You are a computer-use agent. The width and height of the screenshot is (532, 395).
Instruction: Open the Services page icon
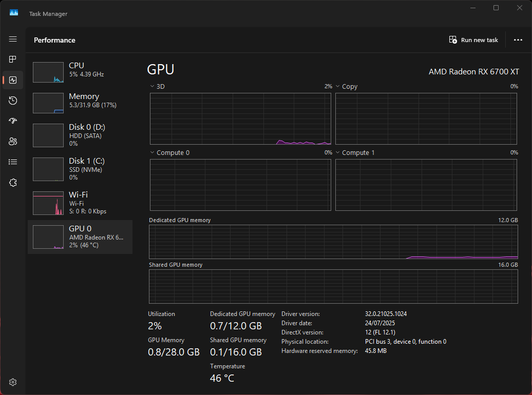click(x=13, y=183)
